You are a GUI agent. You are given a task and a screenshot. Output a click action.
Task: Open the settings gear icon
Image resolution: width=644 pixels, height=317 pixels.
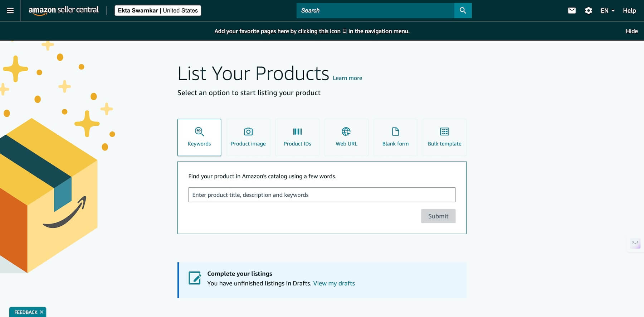[x=588, y=10]
